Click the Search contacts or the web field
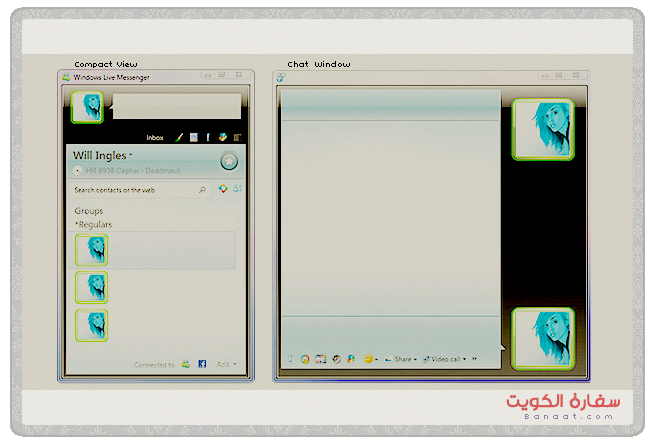 tap(130, 189)
